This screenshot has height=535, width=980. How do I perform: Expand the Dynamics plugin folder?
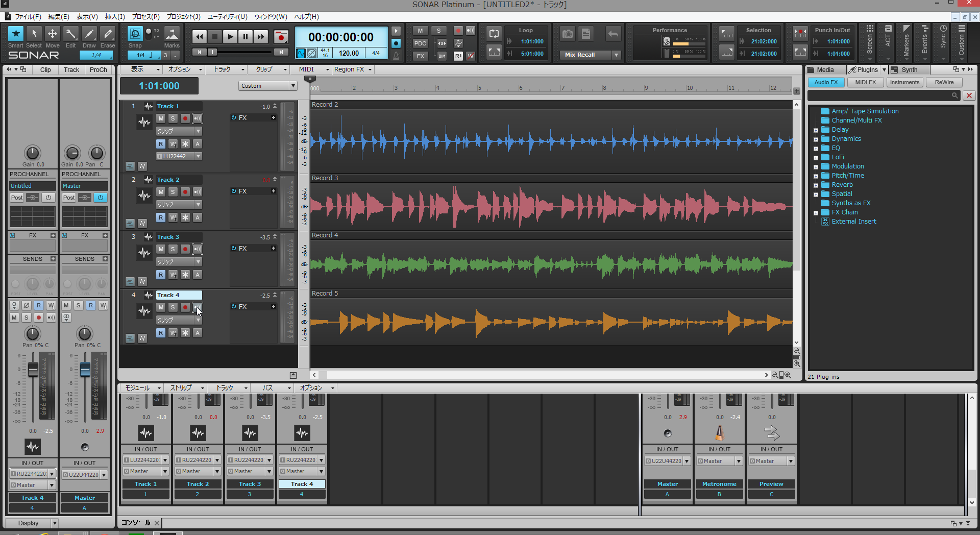(816, 139)
